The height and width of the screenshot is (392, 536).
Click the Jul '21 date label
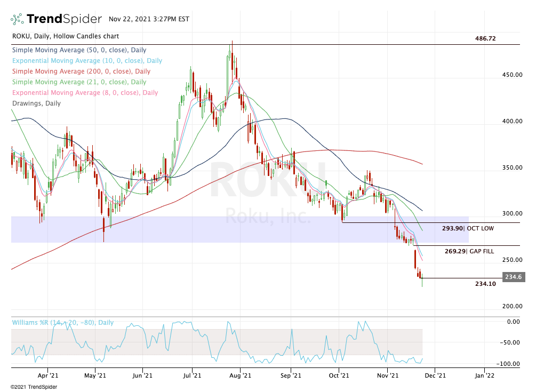192,375
